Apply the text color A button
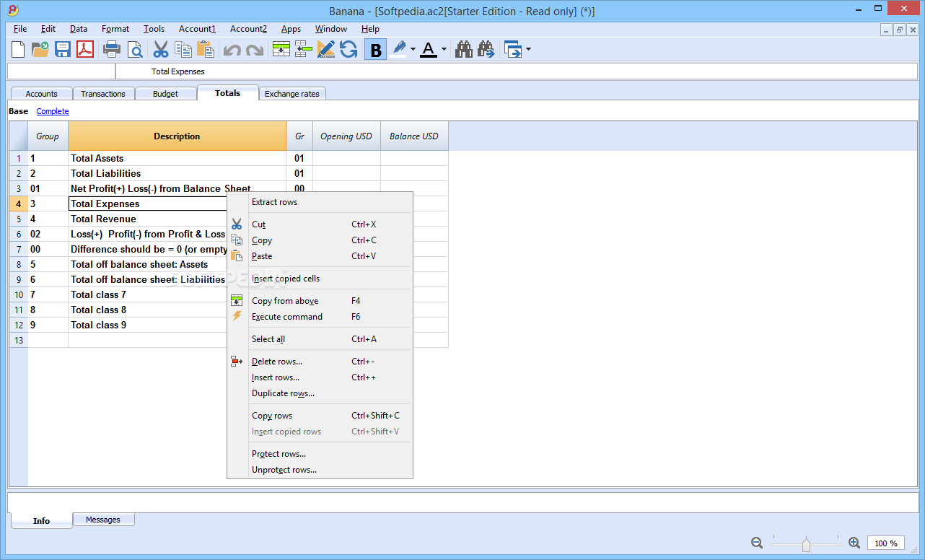The height and width of the screenshot is (560, 925). (x=429, y=49)
